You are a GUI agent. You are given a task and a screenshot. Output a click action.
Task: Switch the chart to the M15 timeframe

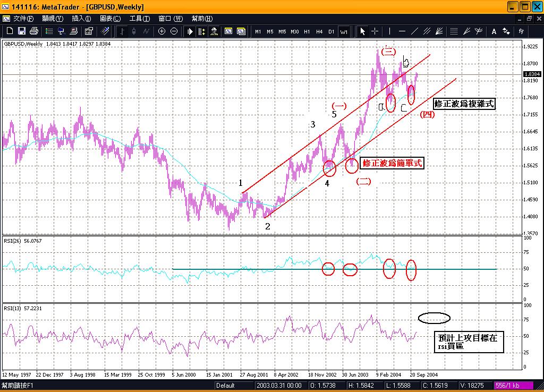(x=282, y=31)
